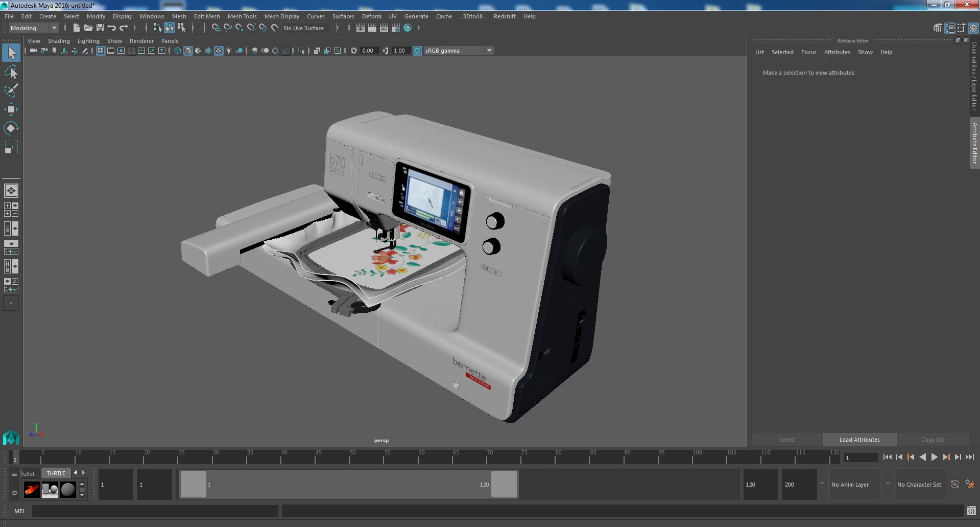Viewport: 980px width, 527px height.
Task: Redo the last action
Action: click(x=124, y=28)
